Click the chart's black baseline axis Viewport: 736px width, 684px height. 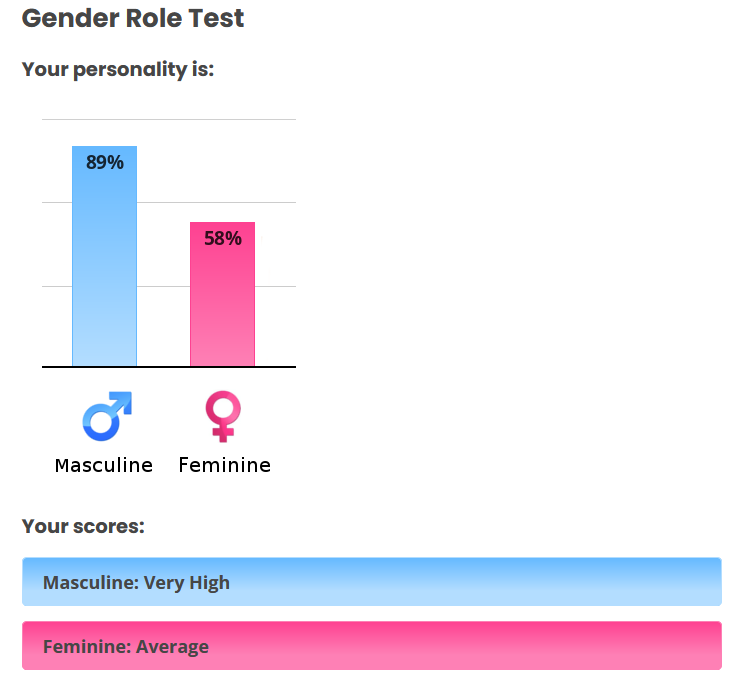[168, 367]
